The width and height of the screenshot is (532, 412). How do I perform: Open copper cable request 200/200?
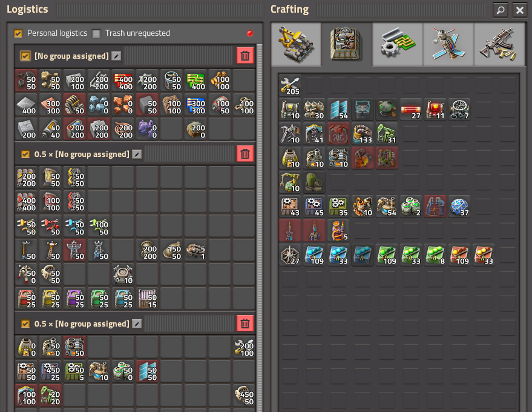pos(123,129)
